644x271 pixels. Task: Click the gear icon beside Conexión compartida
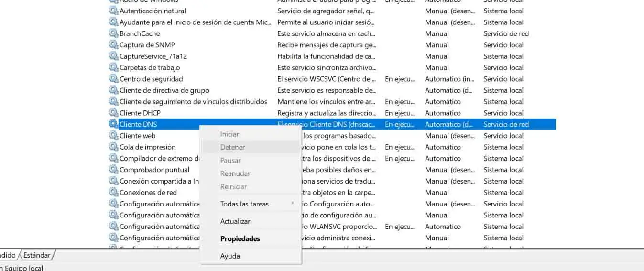pos(113,181)
